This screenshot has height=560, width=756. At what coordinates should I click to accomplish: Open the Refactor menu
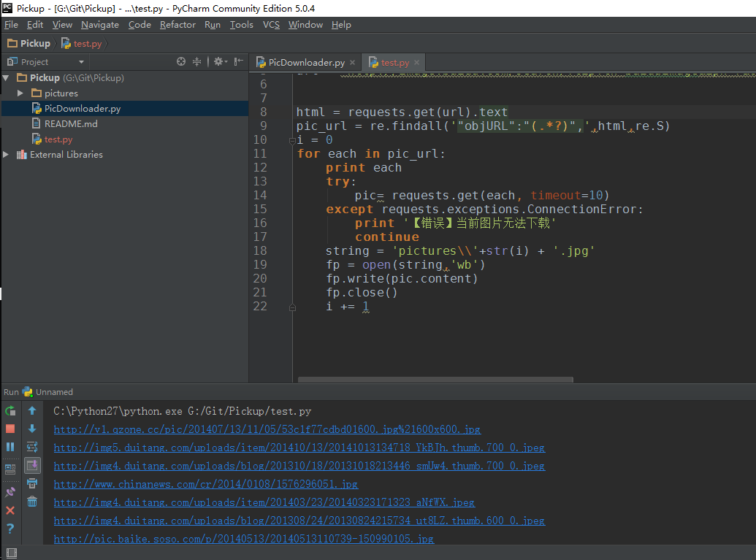[x=177, y=25]
